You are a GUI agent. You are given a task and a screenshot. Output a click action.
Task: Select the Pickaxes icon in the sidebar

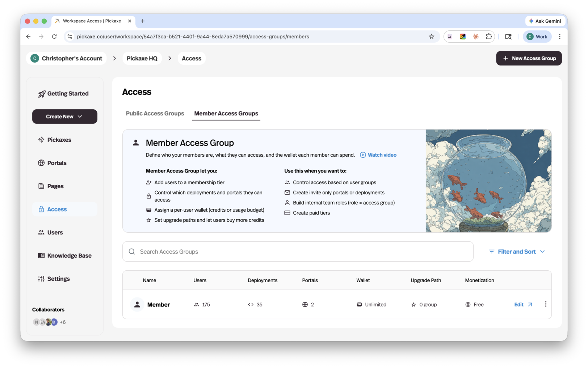(x=42, y=139)
